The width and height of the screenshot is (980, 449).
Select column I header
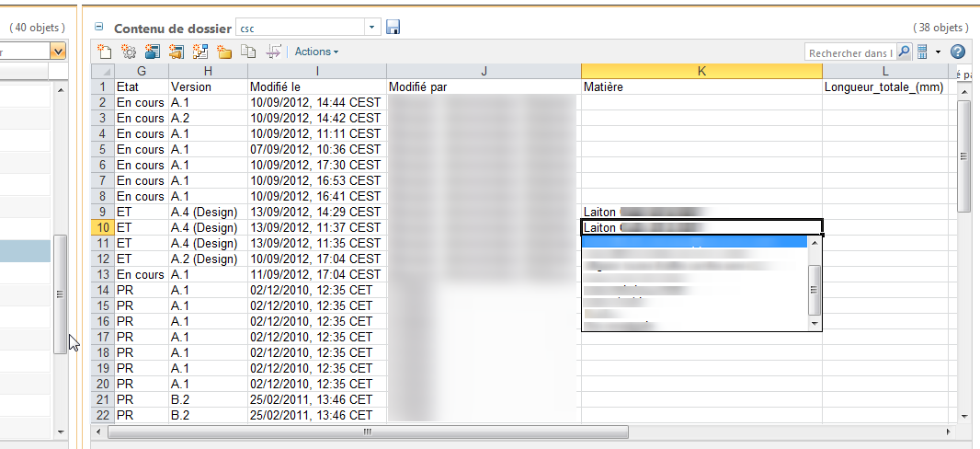coord(317,71)
